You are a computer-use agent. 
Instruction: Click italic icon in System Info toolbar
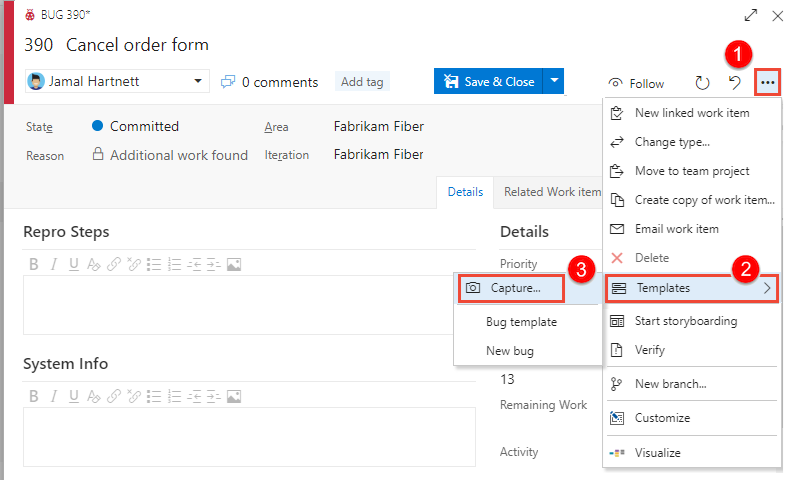54,396
